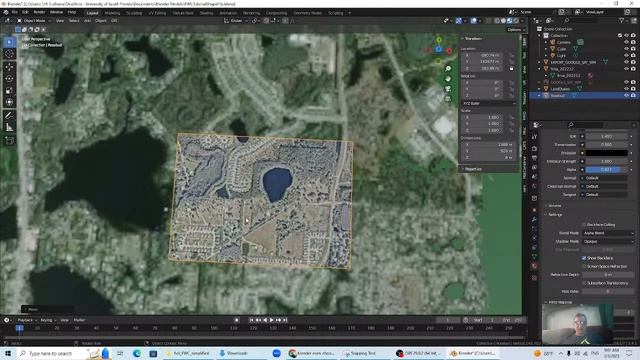Disable render camera icon for Collection
The width and height of the screenshot is (640, 360).
tap(633, 36)
